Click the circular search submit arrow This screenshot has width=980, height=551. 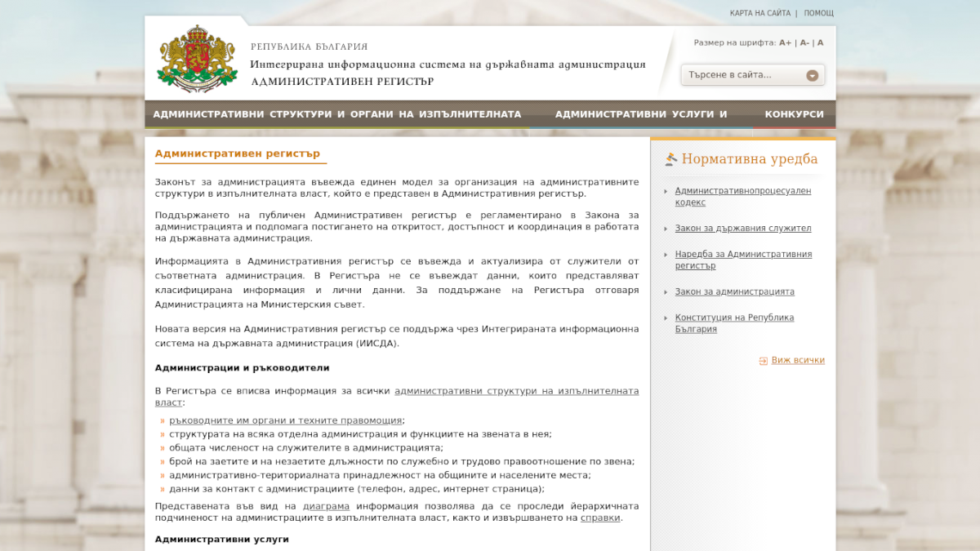(813, 75)
